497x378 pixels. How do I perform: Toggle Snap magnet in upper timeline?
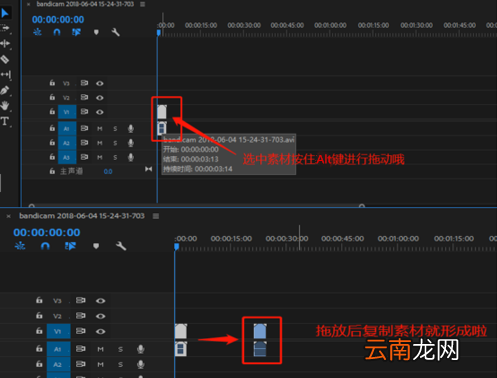tap(57, 32)
